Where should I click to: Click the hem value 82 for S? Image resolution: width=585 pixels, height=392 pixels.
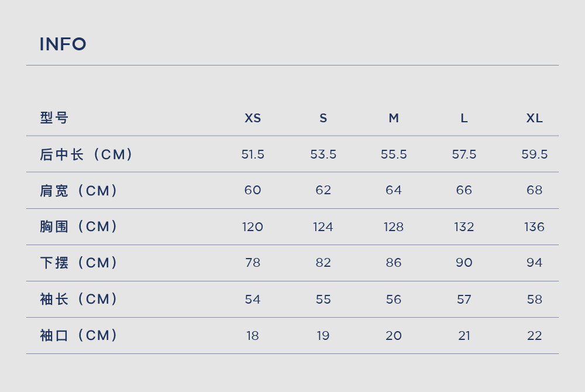point(323,263)
